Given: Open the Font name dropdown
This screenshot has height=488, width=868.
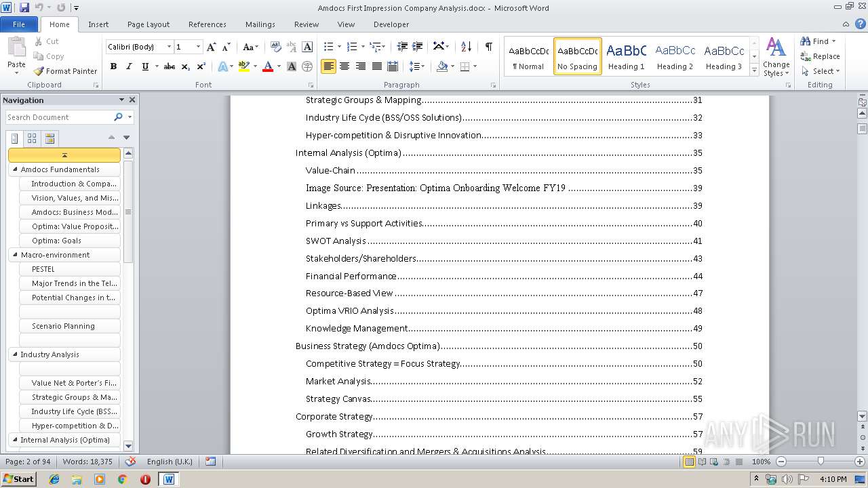Looking at the screenshot, I should coord(169,47).
